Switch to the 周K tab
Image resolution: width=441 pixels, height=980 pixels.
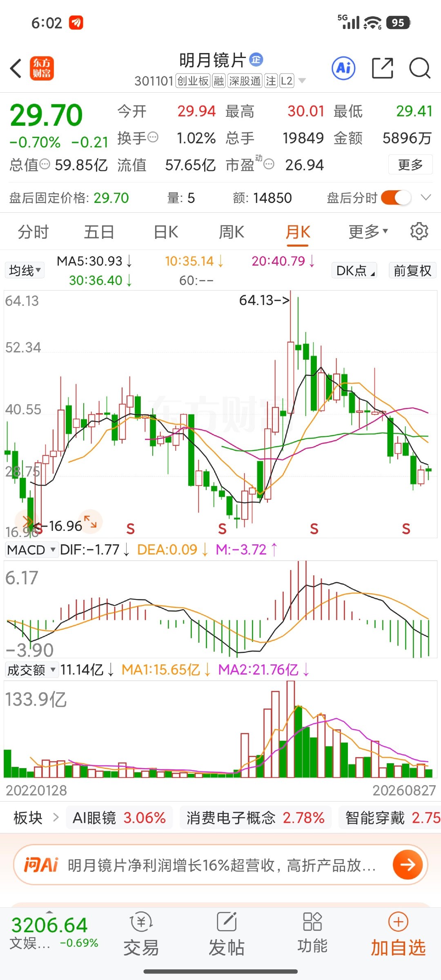[x=232, y=232]
